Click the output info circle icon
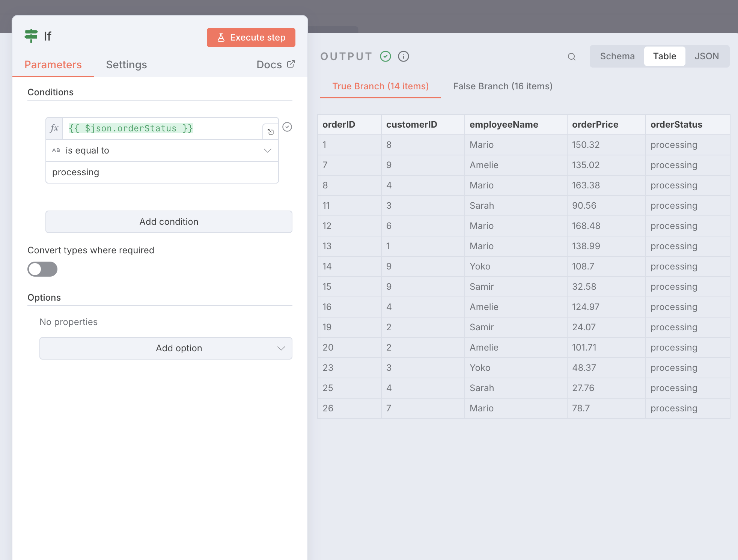738x560 pixels. click(x=404, y=56)
